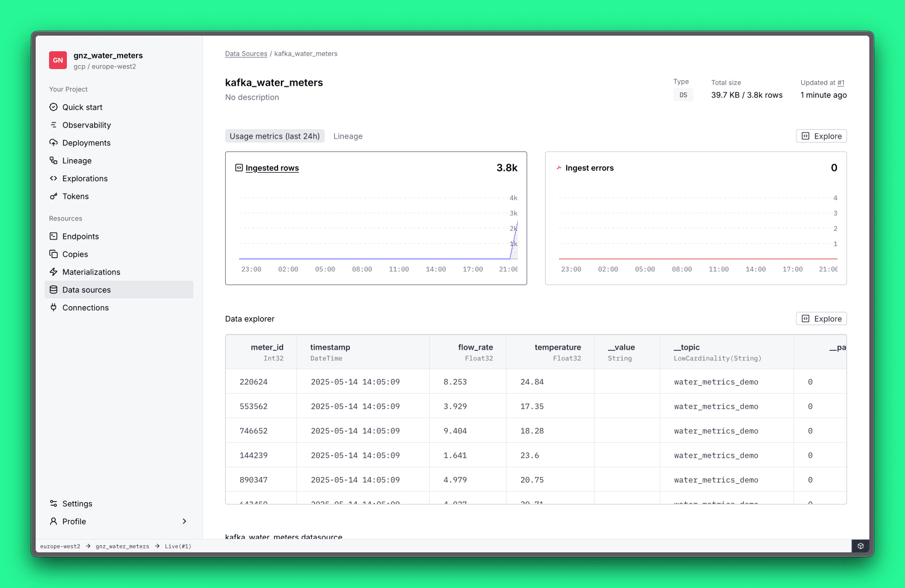Click Explore button above the metrics charts
The width and height of the screenshot is (905, 588).
[821, 136]
